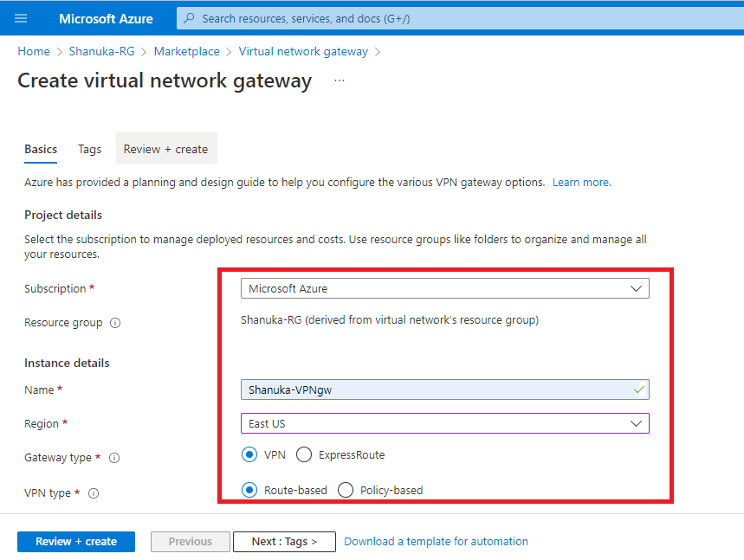Go to Shanuka-RG breadcrumb link
The image size is (744, 560).
[101, 51]
